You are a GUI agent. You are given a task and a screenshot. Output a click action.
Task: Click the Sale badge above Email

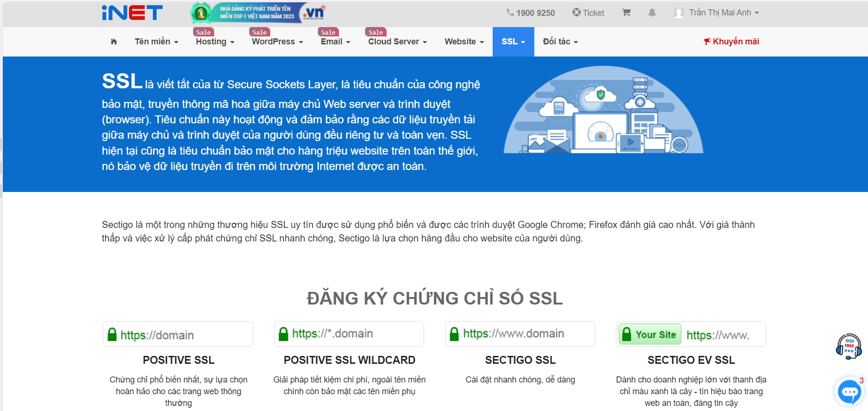(x=328, y=32)
